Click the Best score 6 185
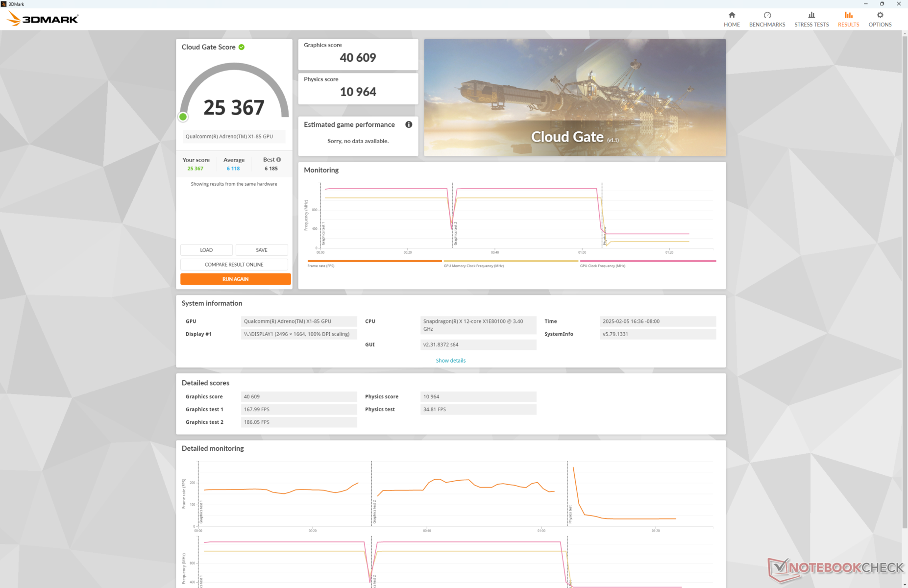Screen dimensions: 908x588 point(271,169)
